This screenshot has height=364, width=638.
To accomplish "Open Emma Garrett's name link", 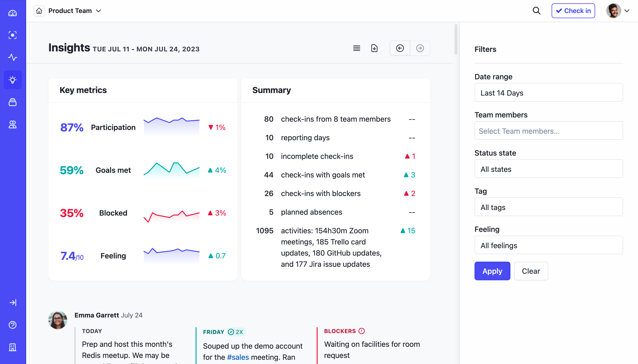I will point(97,315).
